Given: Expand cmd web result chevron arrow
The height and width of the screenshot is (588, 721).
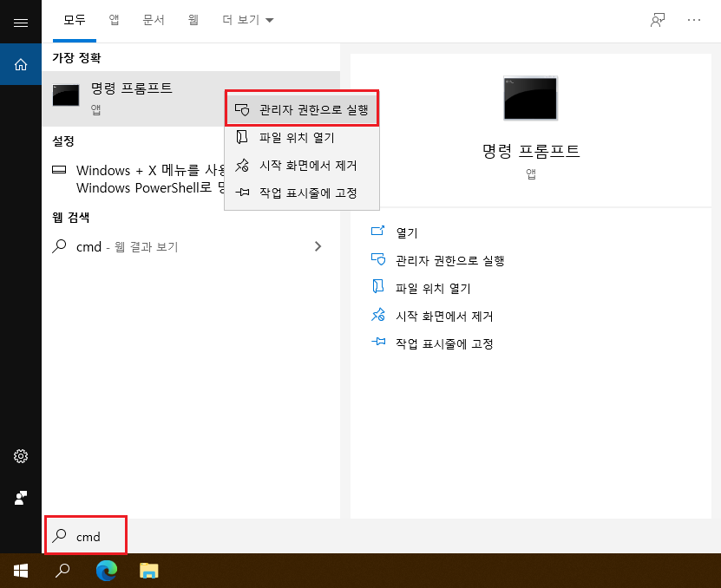Looking at the screenshot, I should point(318,246).
